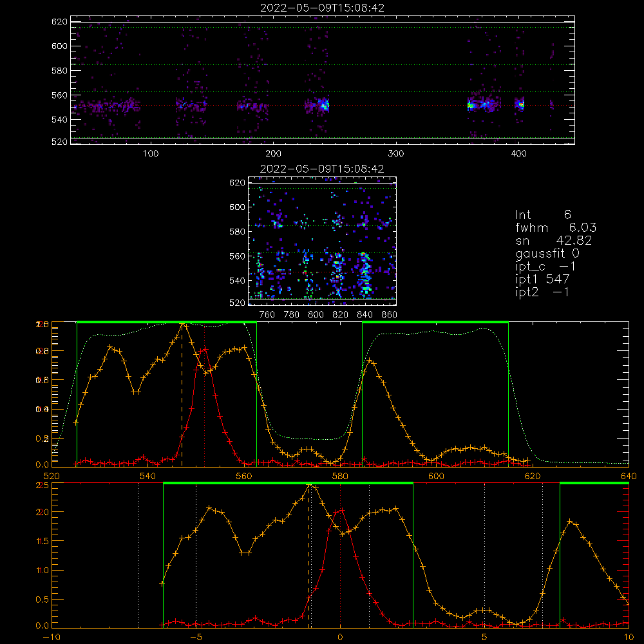Viewport: 644px width, 644px height.
Task: Click x-axis label -10 of bottom plot
Action: pyautogui.click(x=52, y=638)
